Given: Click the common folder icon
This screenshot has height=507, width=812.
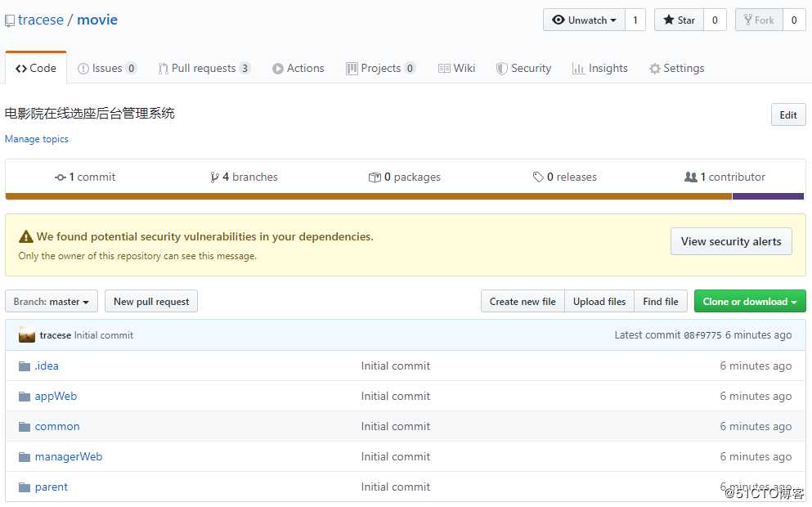Looking at the screenshot, I should [x=25, y=427].
